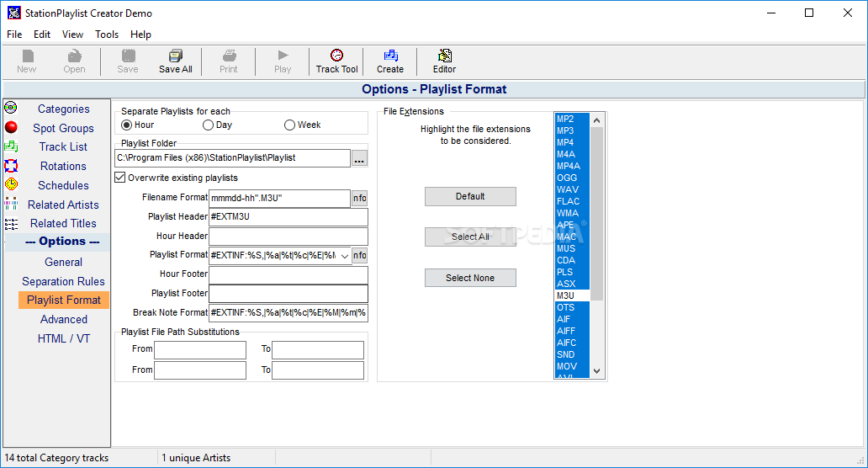
Task: Click the Play toolbar icon
Action: tap(283, 56)
